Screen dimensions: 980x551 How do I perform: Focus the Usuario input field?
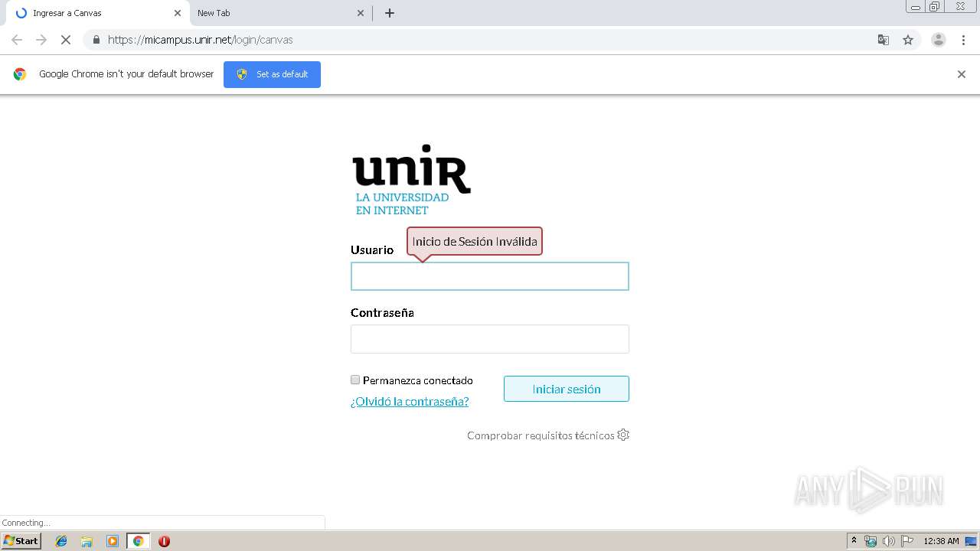pos(490,276)
